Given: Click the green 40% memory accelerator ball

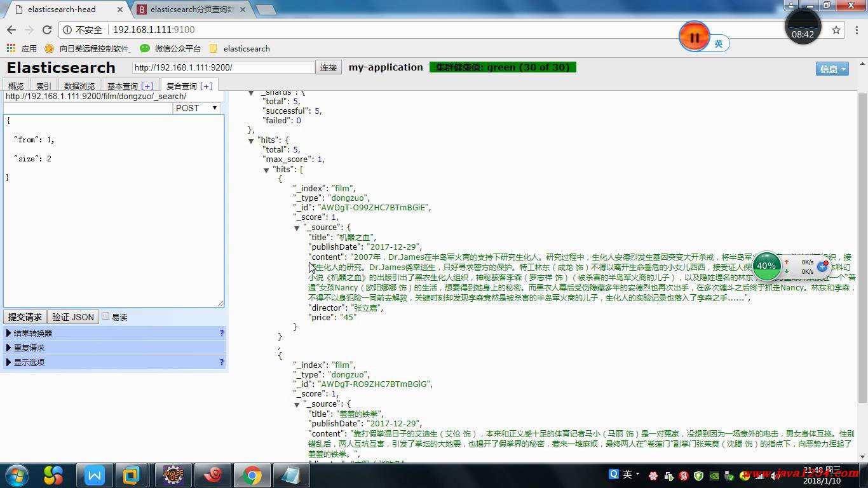Looking at the screenshot, I should (x=766, y=266).
